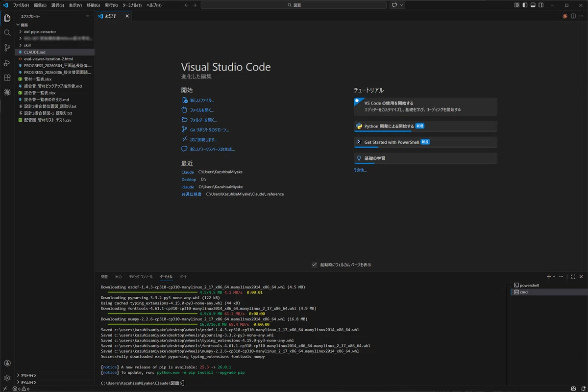
Task: Switch to the 出力 panel tab
Action: pos(119,277)
